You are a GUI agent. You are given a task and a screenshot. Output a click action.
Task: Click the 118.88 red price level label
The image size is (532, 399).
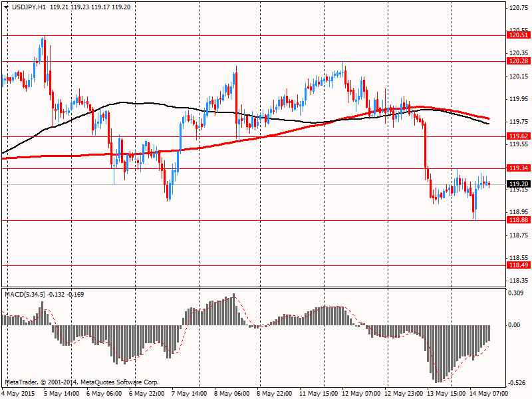519,220
